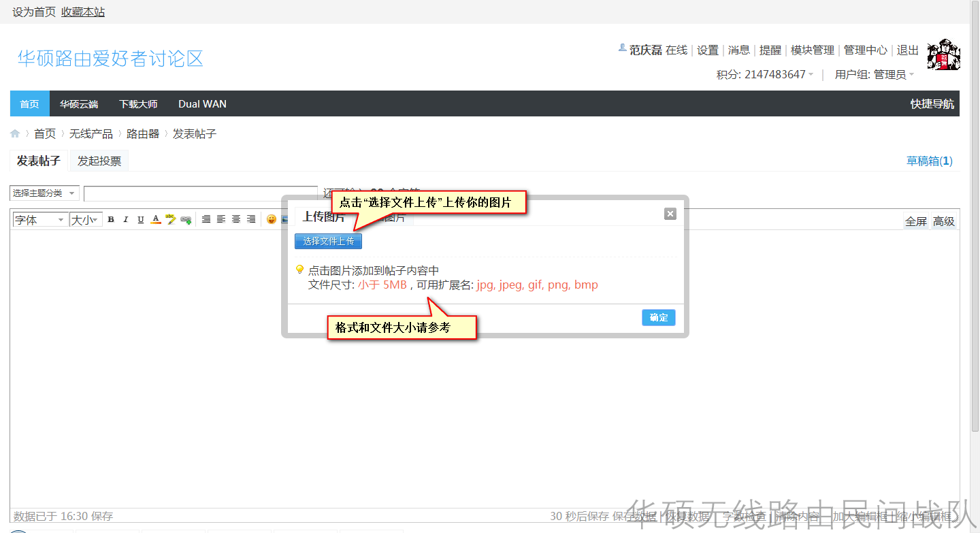Click the 小于 5MB file size text

[382, 285]
